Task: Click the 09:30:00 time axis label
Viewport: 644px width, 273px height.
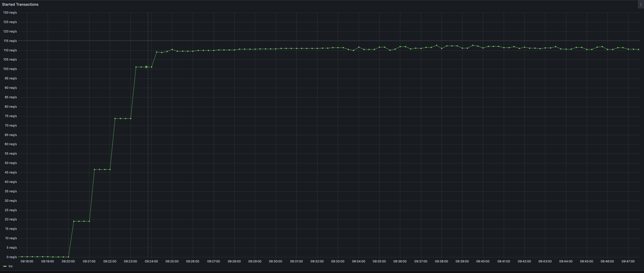Action: tap(275, 261)
